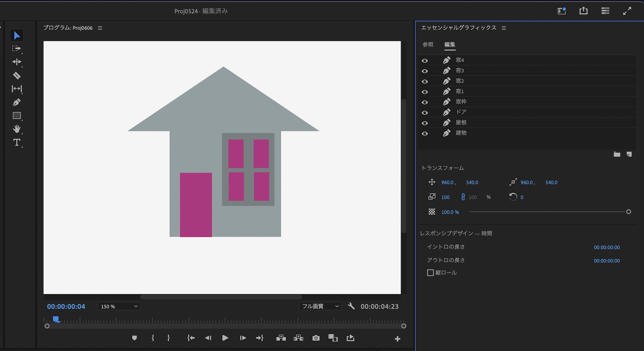644x351 pixels.
Task: Select the Rectangle shape tool
Action: tap(17, 116)
